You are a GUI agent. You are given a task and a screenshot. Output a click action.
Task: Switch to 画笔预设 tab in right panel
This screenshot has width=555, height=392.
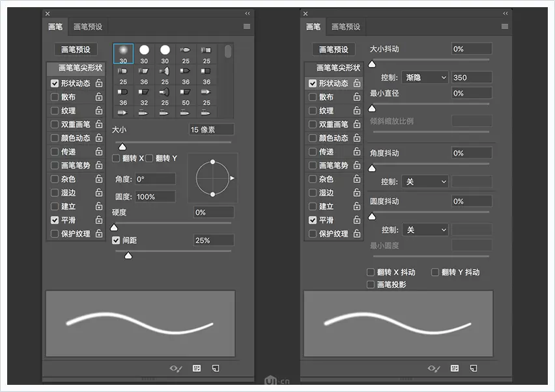(x=346, y=27)
